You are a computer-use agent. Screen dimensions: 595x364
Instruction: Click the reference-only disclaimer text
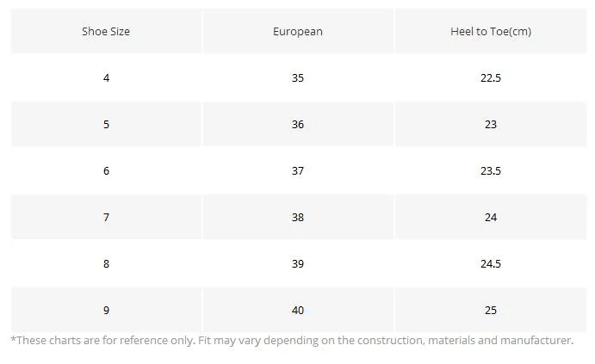[292, 341]
